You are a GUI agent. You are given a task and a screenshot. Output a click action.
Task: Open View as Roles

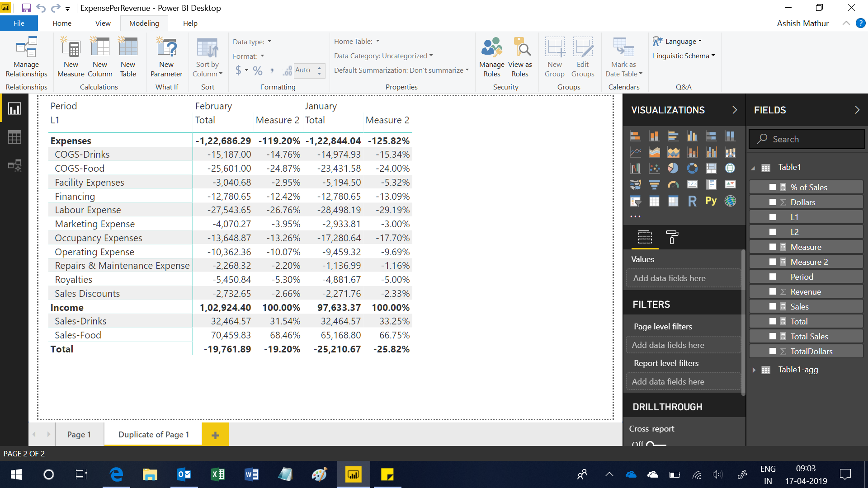click(520, 57)
